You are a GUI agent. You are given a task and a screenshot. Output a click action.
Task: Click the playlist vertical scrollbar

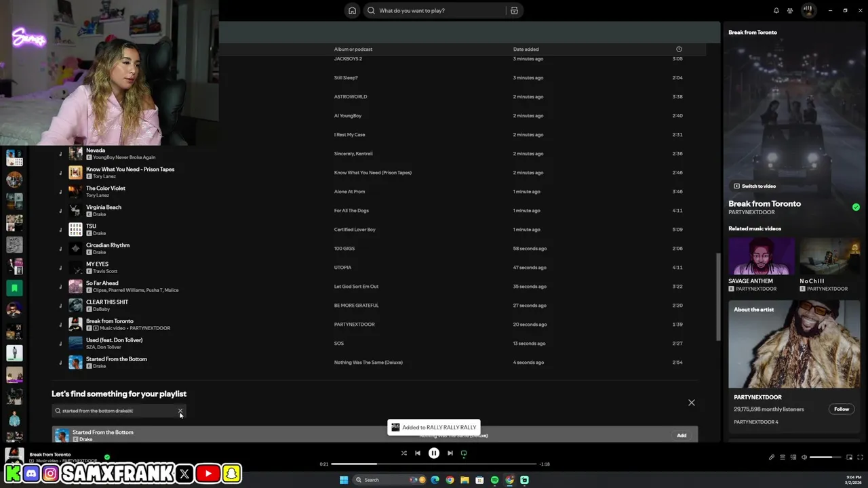pos(717,297)
